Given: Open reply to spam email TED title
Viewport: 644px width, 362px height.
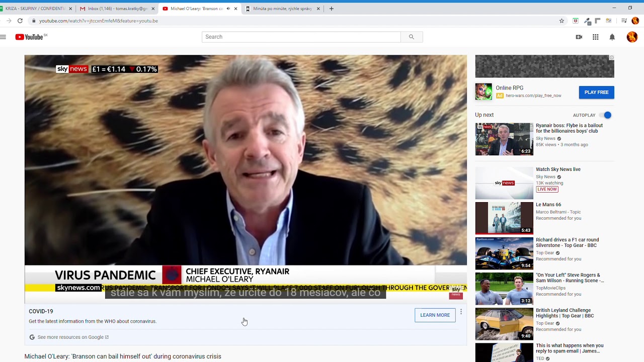Looking at the screenshot, I should click(570, 348).
